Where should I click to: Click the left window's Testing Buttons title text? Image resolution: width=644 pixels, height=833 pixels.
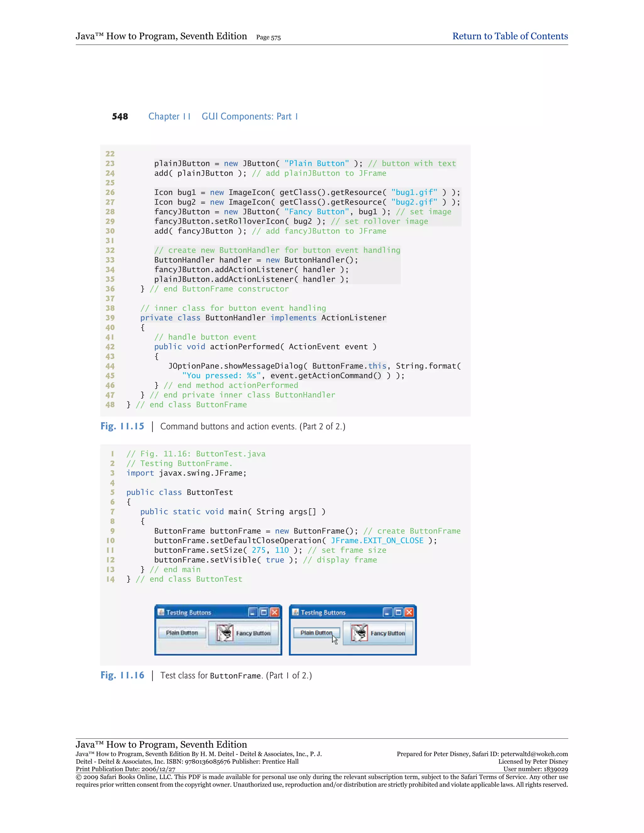(188, 613)
